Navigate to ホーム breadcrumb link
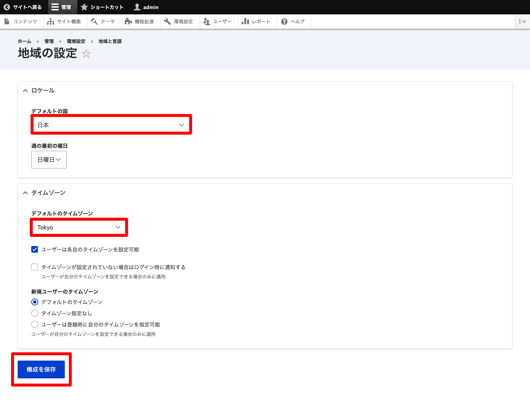The height and width of the screenshot is (420, 530). click(x=24, y=41)
